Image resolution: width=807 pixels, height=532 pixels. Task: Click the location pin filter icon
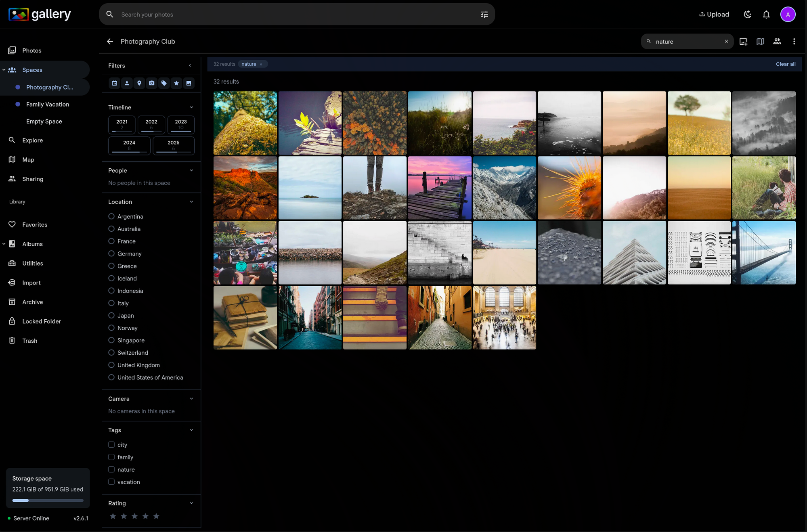click(139, 83)
